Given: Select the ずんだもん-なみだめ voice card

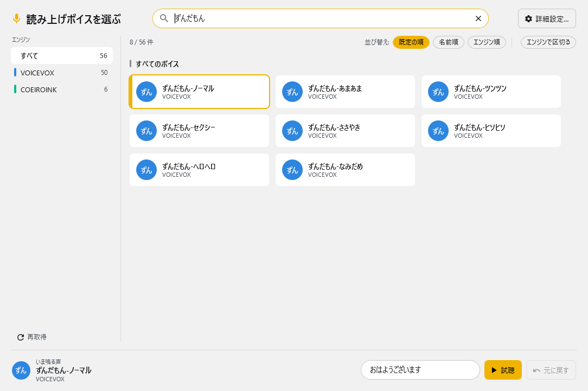Looking at the screenshot, I should 345,170.
